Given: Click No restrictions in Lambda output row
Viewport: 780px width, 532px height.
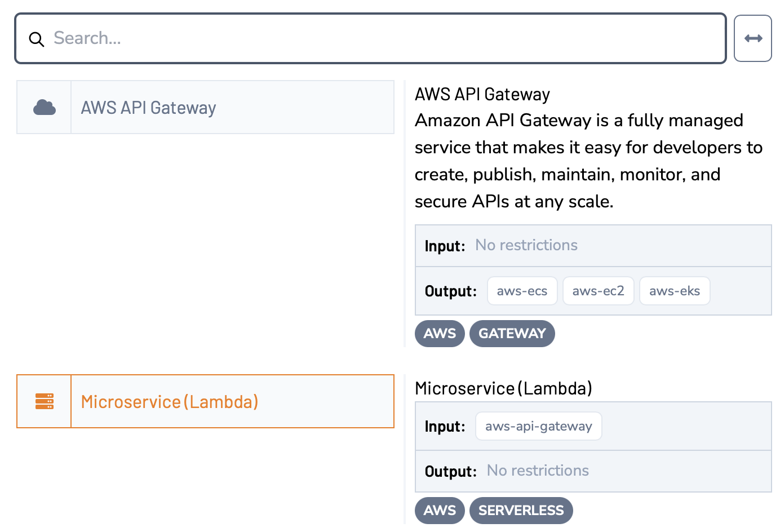Looking at the screenshot, I should coord(538,471).
